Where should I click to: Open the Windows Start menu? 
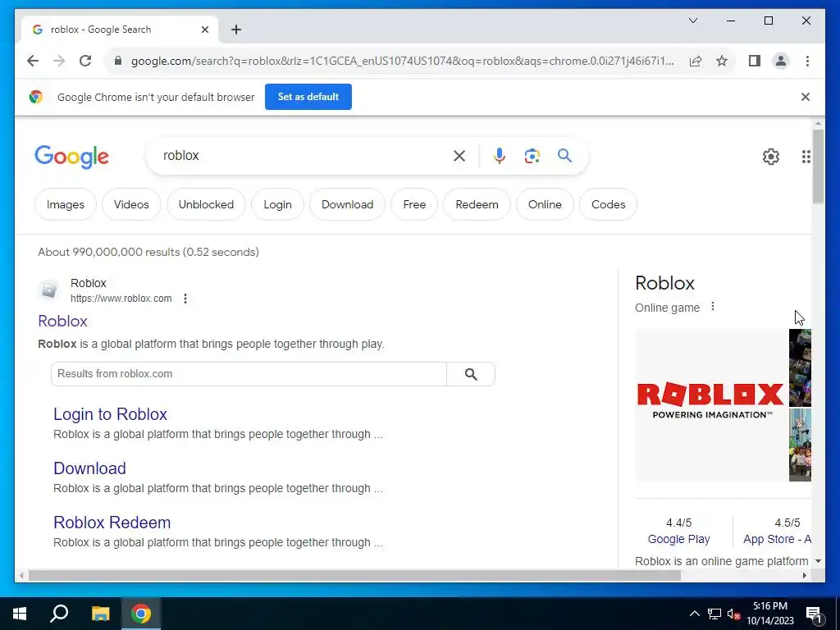[20, 614]
